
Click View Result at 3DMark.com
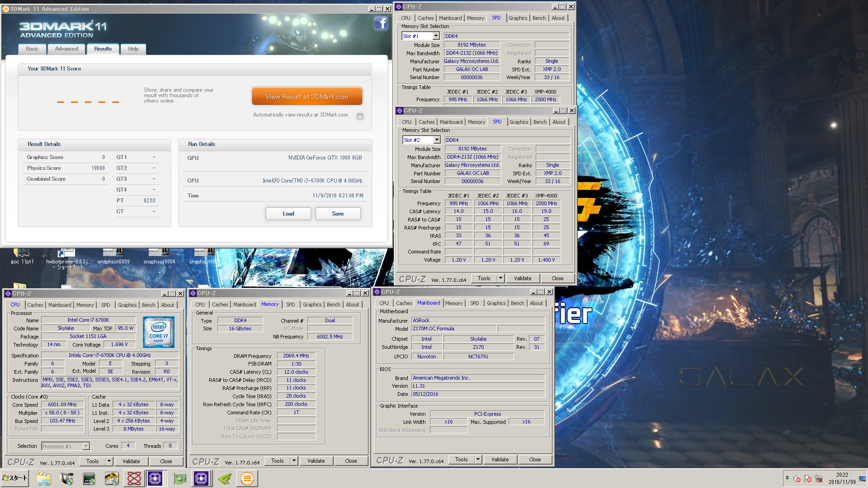pos(307,97)
